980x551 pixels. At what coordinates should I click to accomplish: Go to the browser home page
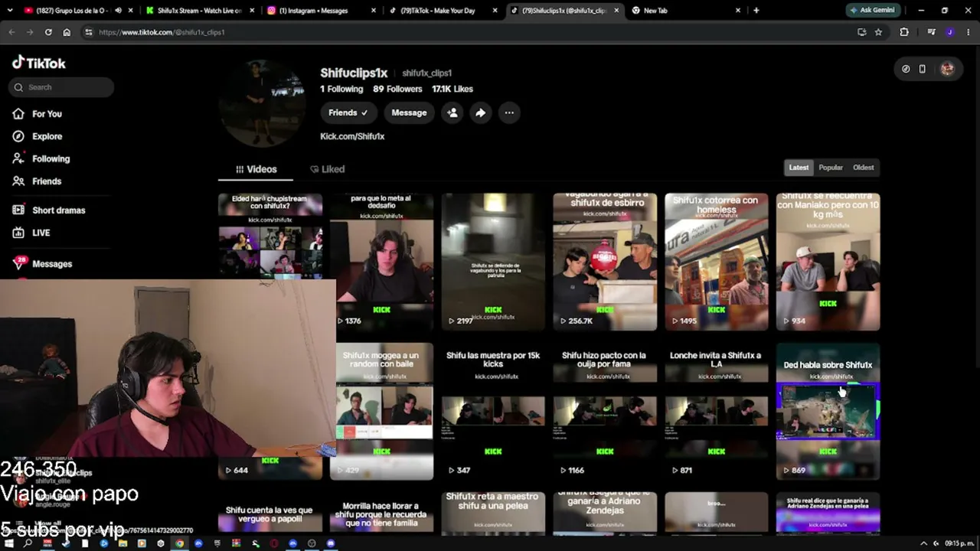(67, 32)
